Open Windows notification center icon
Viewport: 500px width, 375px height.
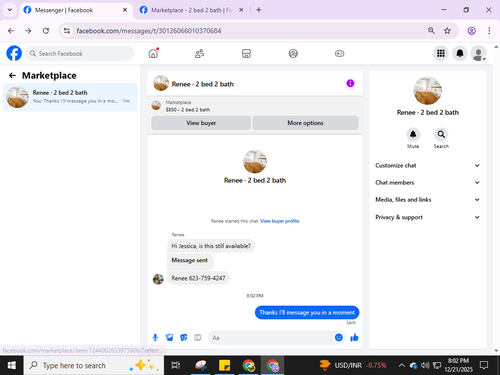[484, 365]
